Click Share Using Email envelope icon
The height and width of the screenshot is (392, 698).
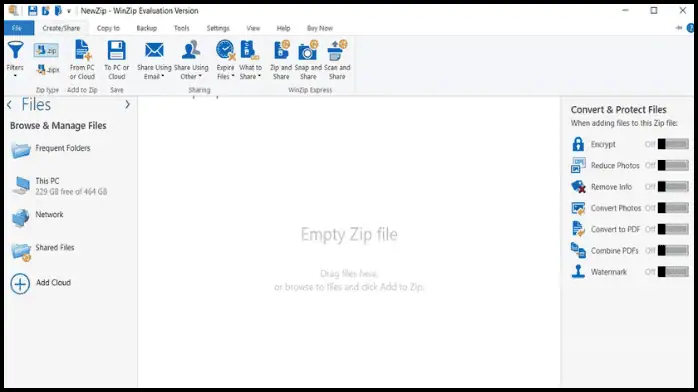(154, 50)
